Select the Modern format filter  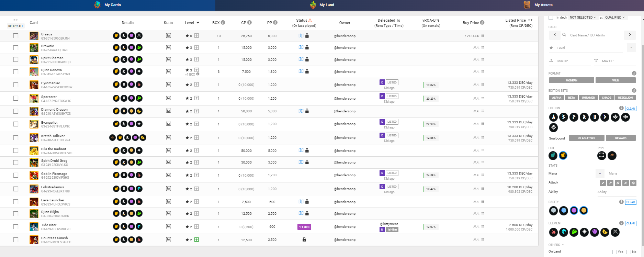click(x=571, y=80)
